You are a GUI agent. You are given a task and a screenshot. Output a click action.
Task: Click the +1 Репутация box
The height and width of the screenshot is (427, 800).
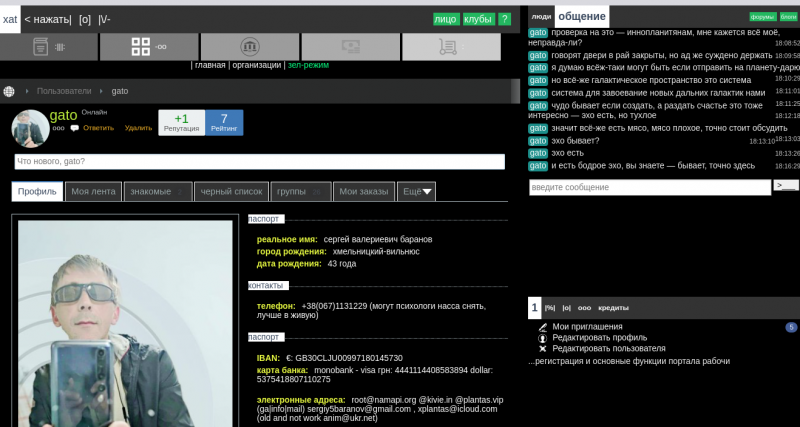[x=181, y=122]
